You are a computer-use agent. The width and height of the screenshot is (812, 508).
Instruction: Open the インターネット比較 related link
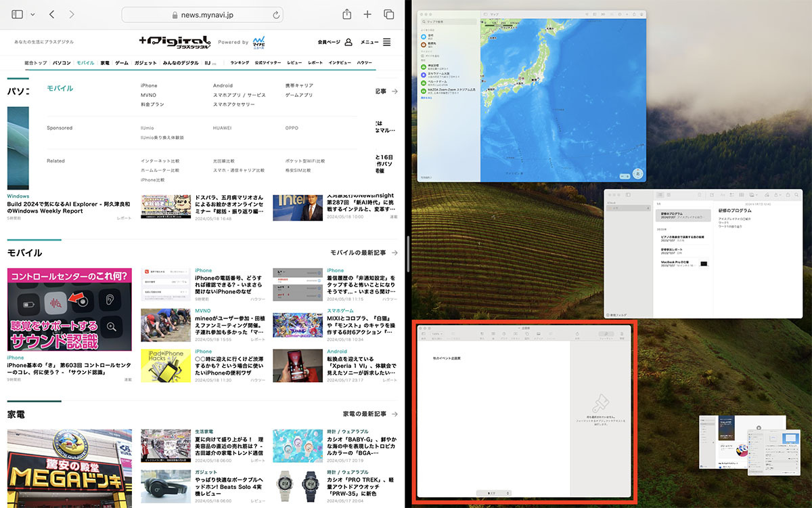(160, 161)
